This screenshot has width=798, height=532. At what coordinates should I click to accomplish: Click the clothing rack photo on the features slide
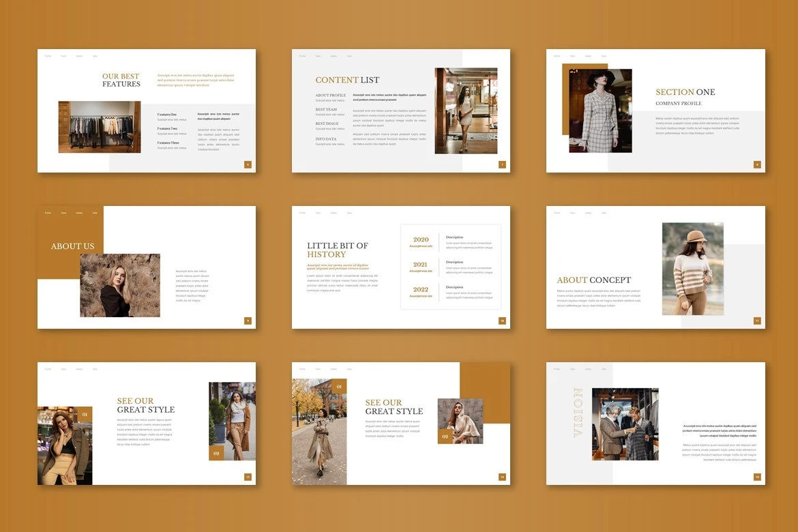coord(99,127)
